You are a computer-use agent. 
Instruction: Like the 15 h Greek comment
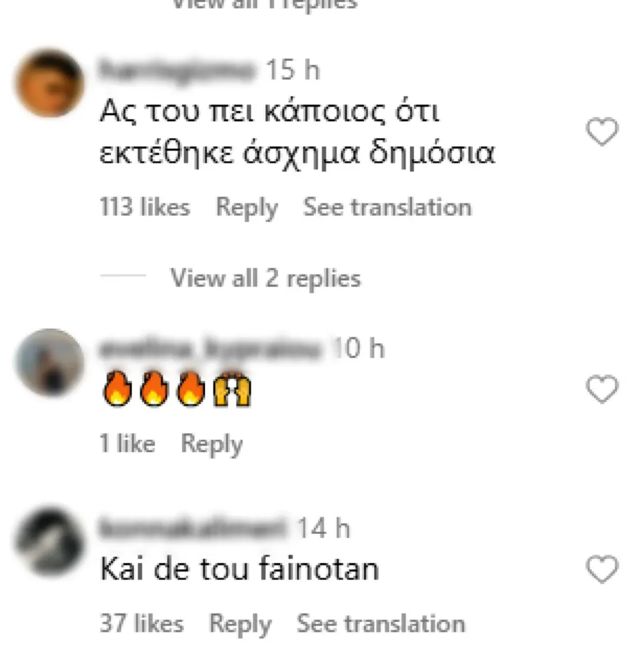coord(602,132)
